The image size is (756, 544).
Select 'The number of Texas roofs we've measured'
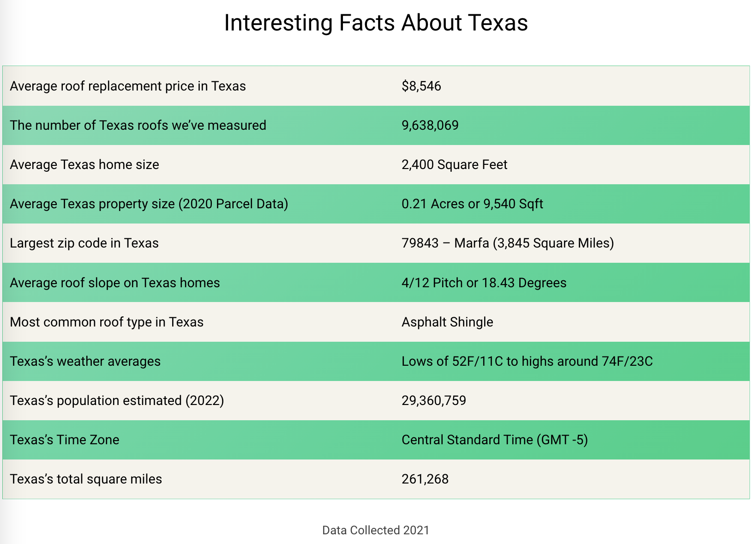(138, 126)
